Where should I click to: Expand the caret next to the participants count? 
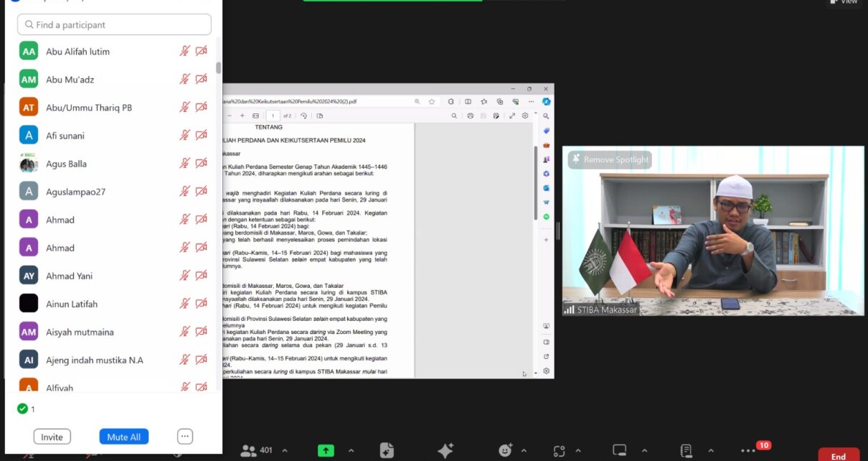[285, 451]
